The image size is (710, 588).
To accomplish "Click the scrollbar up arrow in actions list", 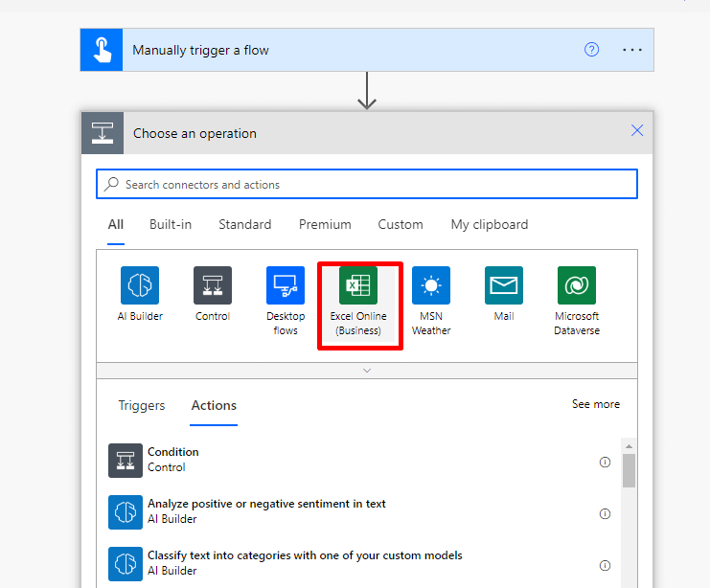I will (629, 446).
